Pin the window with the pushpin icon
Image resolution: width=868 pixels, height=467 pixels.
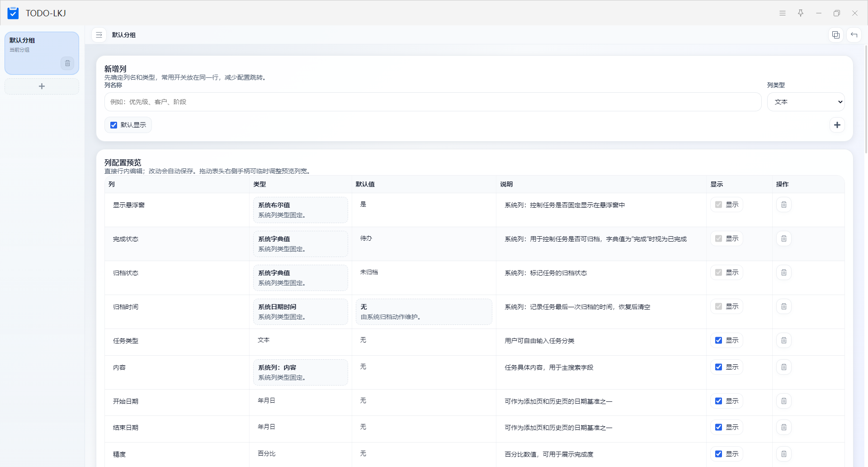tap(801, 13)
